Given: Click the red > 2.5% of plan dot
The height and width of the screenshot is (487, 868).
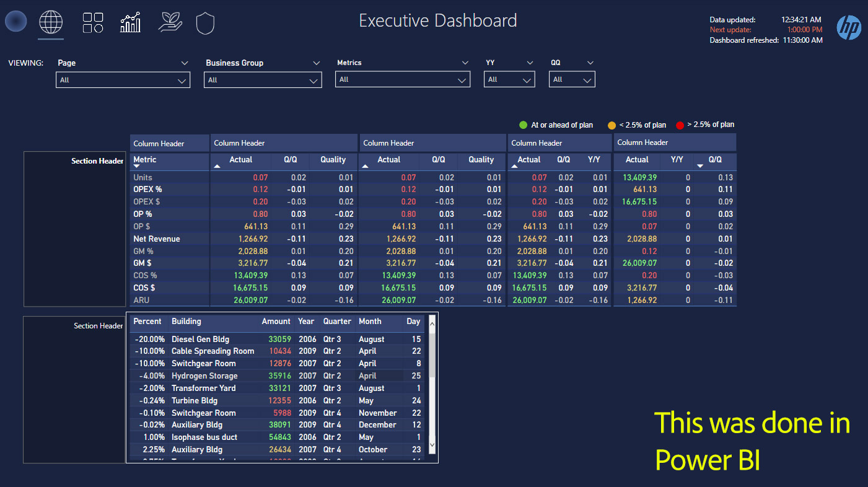Looking at the screenshot, I should click(x=680, y=125).
